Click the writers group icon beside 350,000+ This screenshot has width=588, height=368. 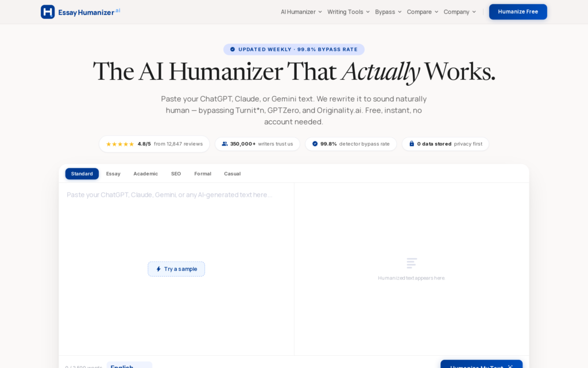[225, 144]
